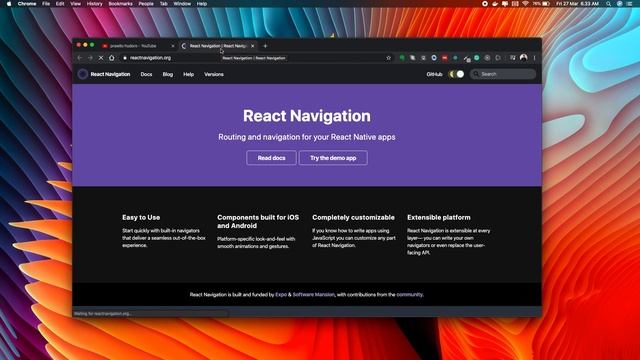The height and width of the screenshot is (360, 640).
Task: Click the date and time in menu bar
Action: pyautogui.click(x=578, y=4)
